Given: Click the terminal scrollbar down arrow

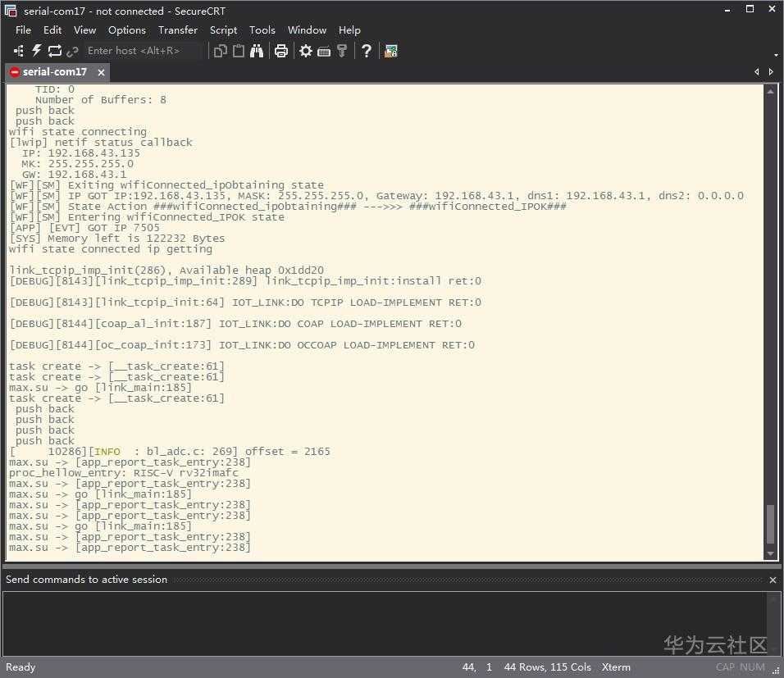Looking at the screenshot, I should click(771, 553).
